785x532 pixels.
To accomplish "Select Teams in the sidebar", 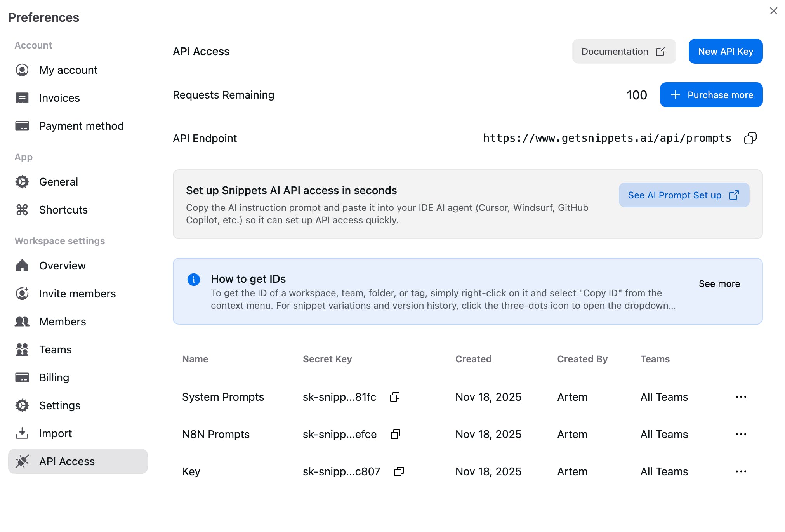I will click(x=55, y=349).
